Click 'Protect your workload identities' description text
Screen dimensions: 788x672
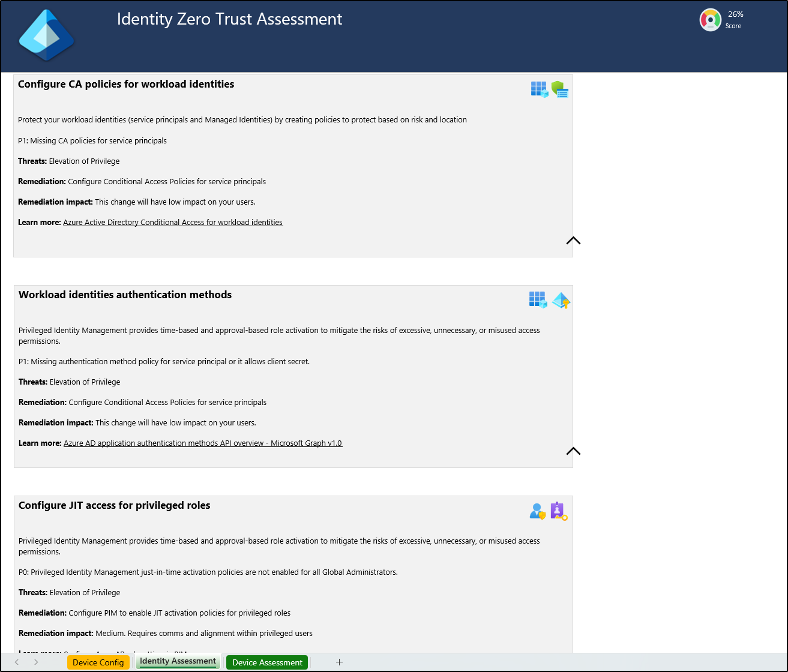(242, 119)
